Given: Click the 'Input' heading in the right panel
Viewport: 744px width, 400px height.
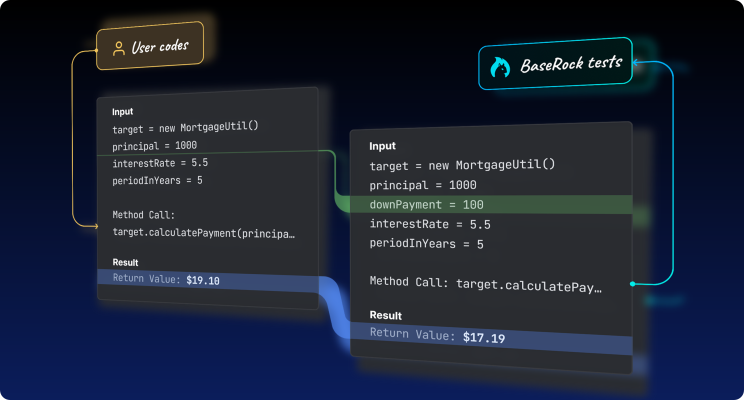Looking at the screenshot, I should click(382, 146).
